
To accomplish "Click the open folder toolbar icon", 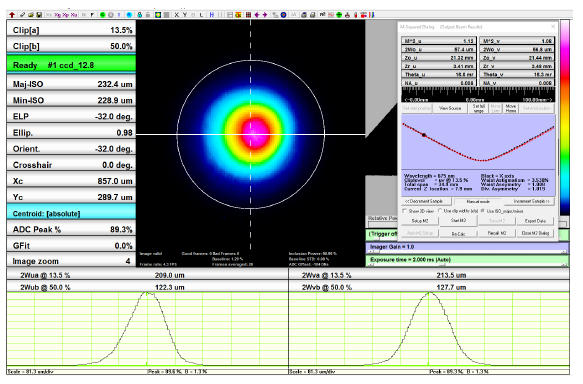I will click(x=30, y=15).
